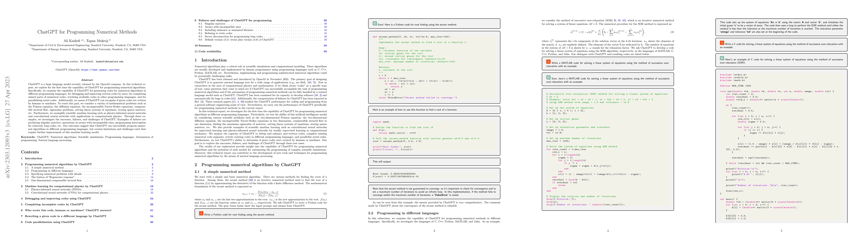Click the kashefi@stanford.edu email address

click(110, 62)
